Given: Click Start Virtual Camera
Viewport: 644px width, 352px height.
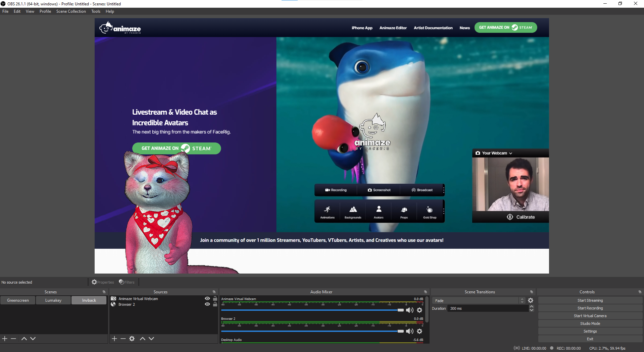Looking at the screenshot, I should click(x=590, y=316).
